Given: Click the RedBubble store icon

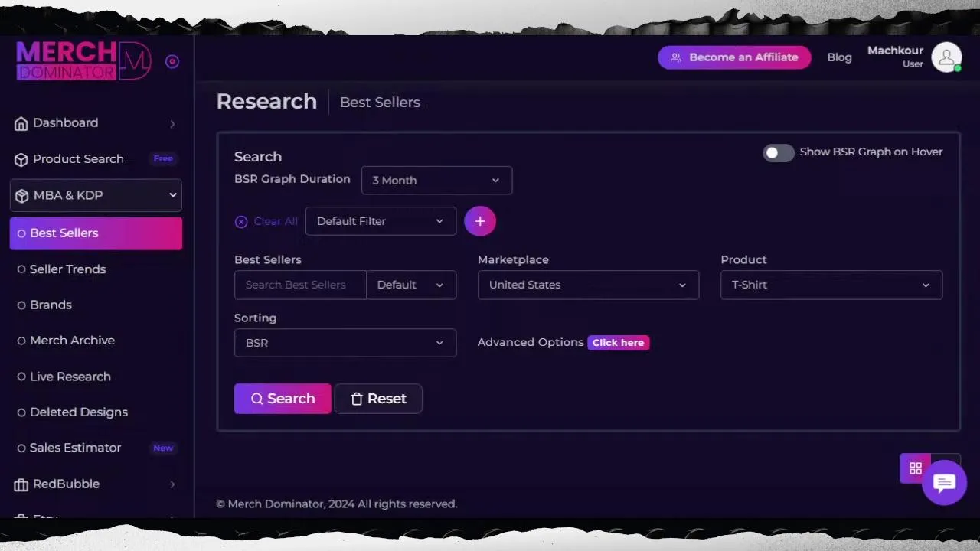Looking at the screenshot, I should (21, 484).
